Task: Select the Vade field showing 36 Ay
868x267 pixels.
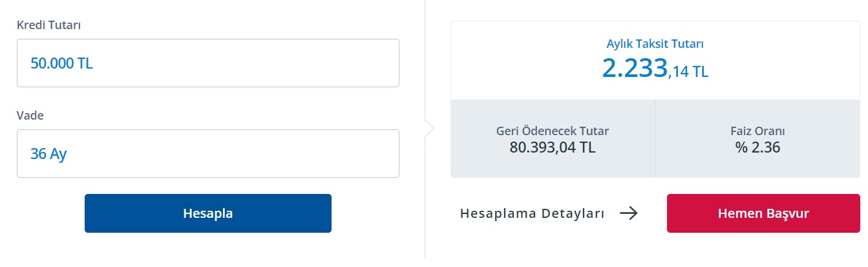Action: pos(207,153)
